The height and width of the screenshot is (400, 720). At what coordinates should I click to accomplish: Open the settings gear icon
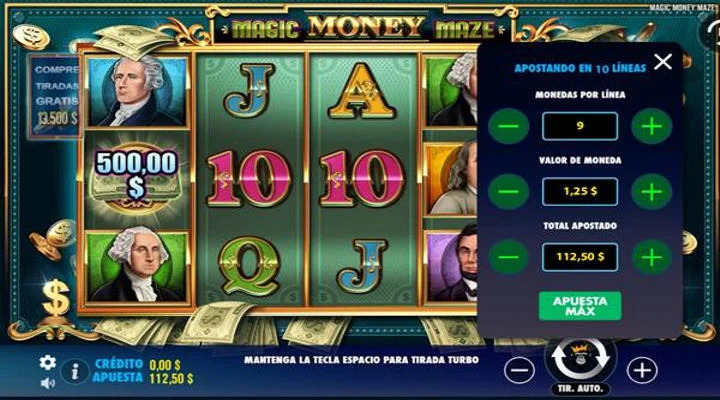pos(48,363)
